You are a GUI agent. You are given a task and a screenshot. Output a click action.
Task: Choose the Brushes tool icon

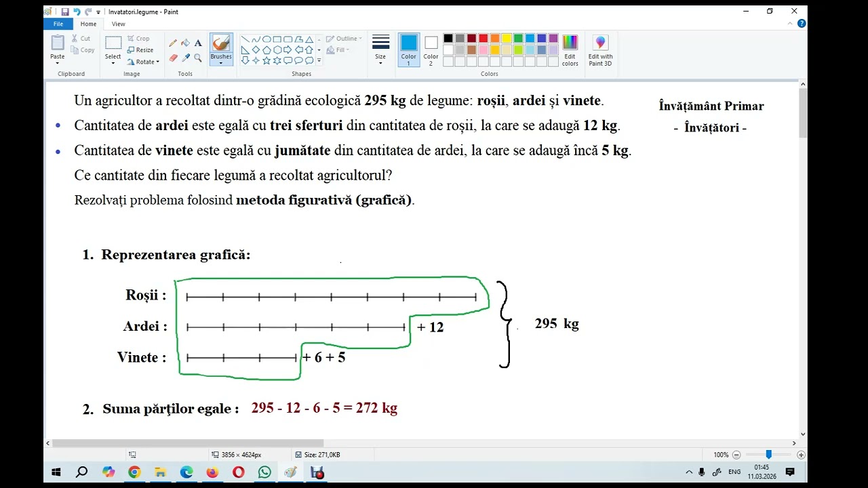click(221, 44)
